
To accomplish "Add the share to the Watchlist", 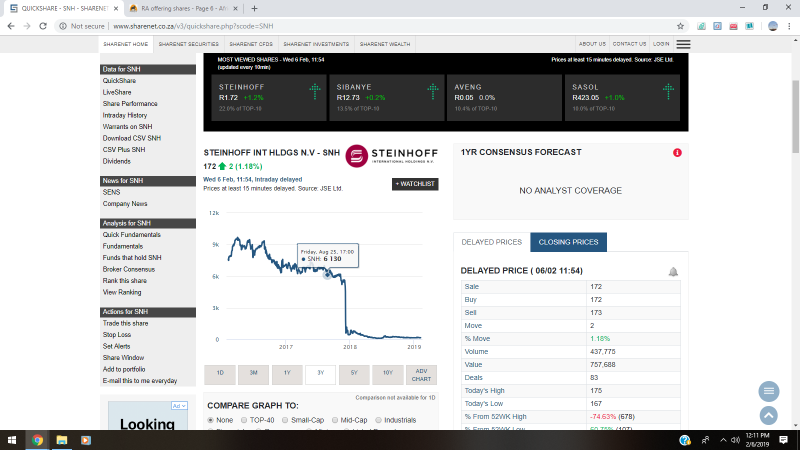I will 414,184.
